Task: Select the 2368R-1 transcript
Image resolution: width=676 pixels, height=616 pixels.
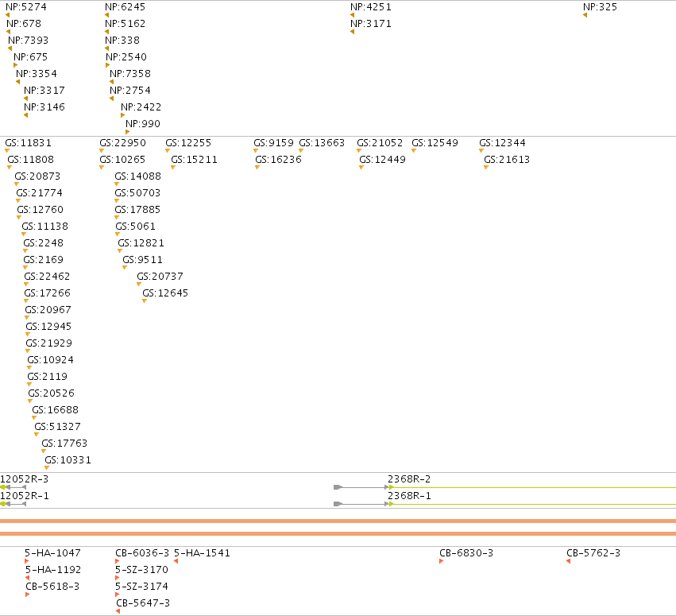Action: [x=409, y=496]
